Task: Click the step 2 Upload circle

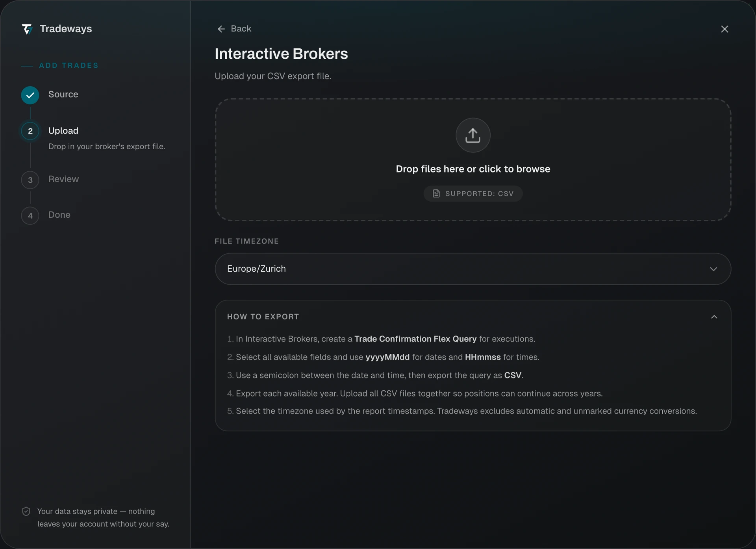Action: coord(30,131)
